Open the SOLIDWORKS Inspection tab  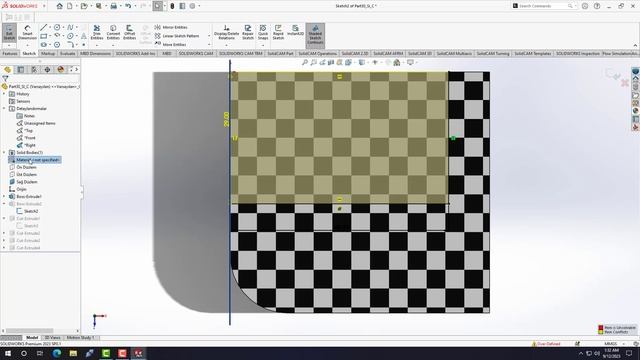(578, 53)
